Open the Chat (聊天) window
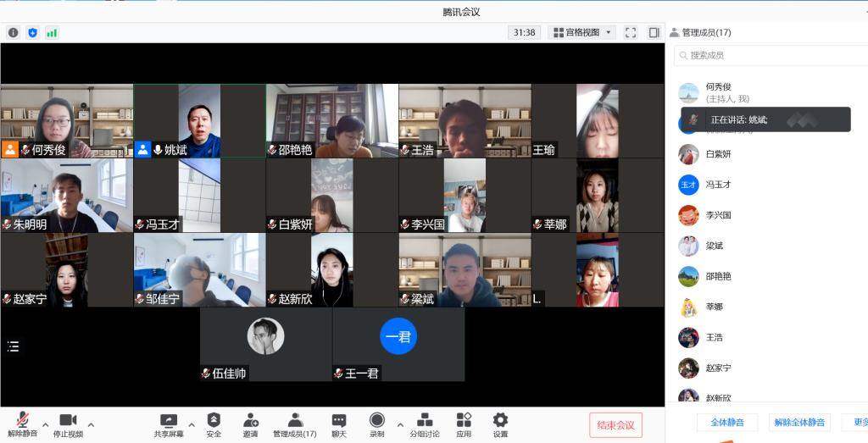 (x=339, y=424)
